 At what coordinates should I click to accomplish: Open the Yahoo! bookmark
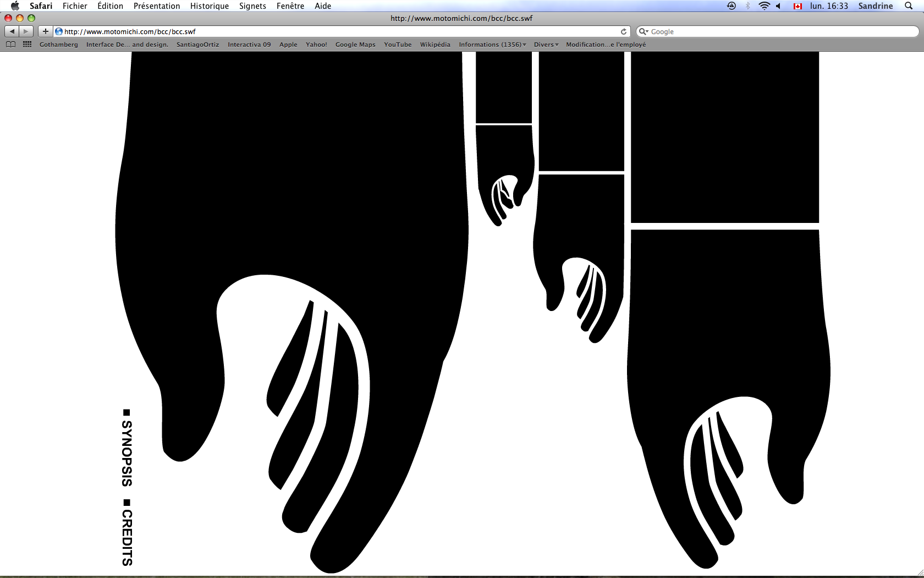point(316,45)
